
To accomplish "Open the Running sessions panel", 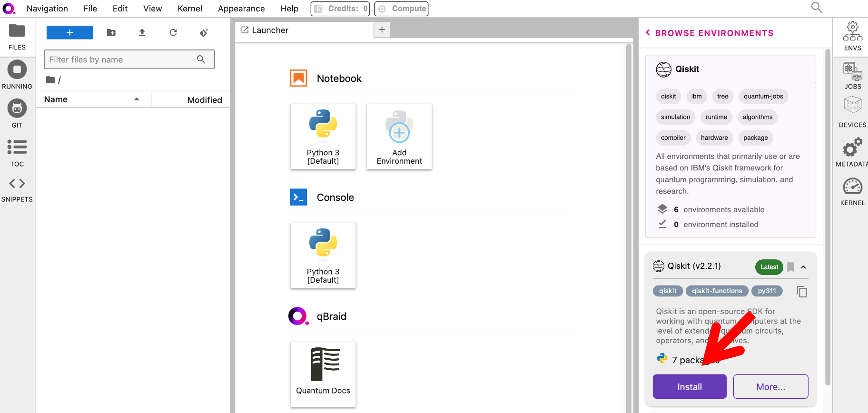I will tap(17, 76).
